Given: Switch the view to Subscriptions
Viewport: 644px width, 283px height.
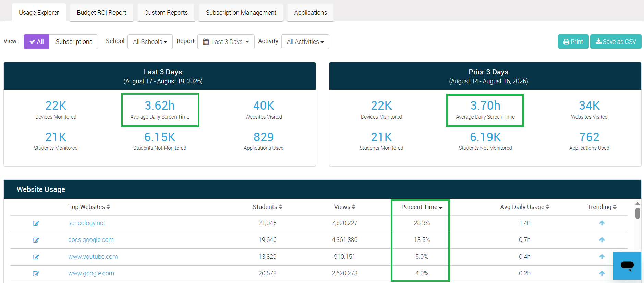Looking at the screenshot, I should coord(74,41).
